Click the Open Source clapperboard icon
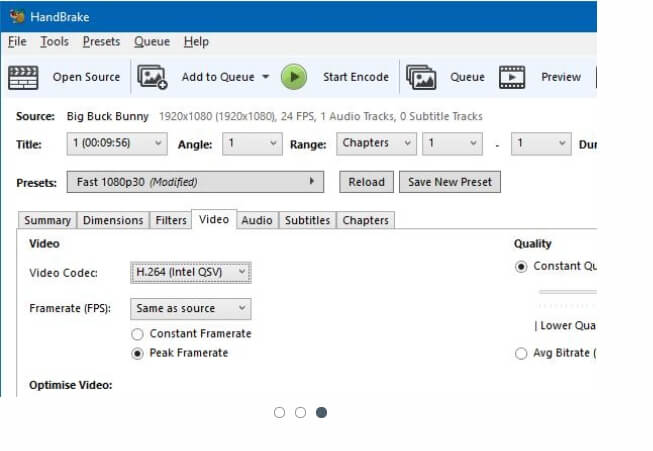The image size is (653, 451). 23,77
